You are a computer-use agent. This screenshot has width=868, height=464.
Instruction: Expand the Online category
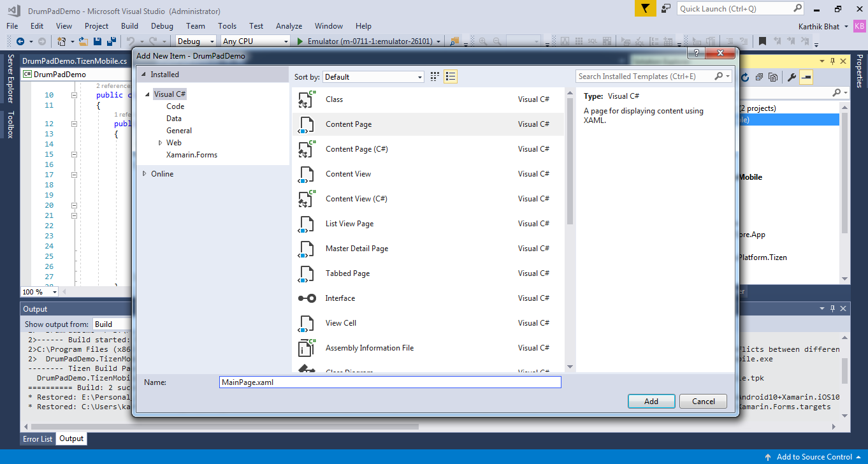(145, 174)
